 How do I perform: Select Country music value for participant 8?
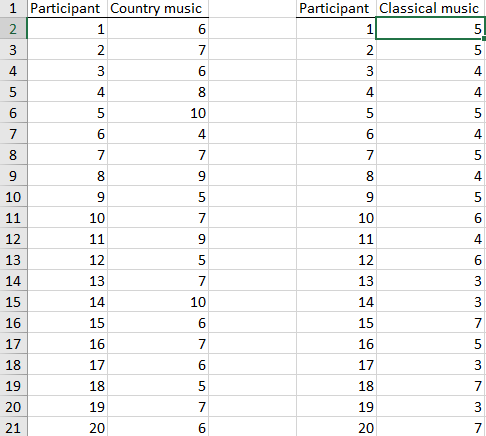point(158,176)
